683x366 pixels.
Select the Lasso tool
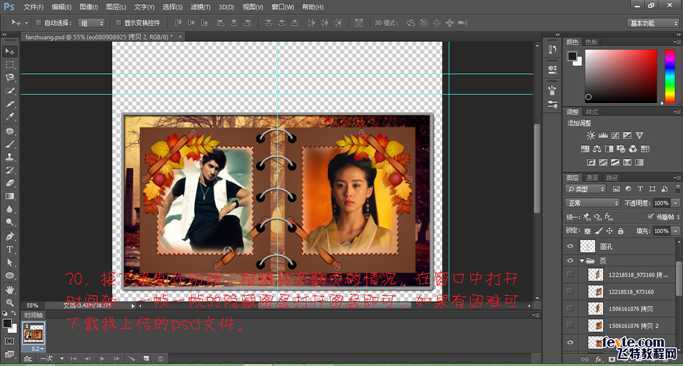pos(10,78)
